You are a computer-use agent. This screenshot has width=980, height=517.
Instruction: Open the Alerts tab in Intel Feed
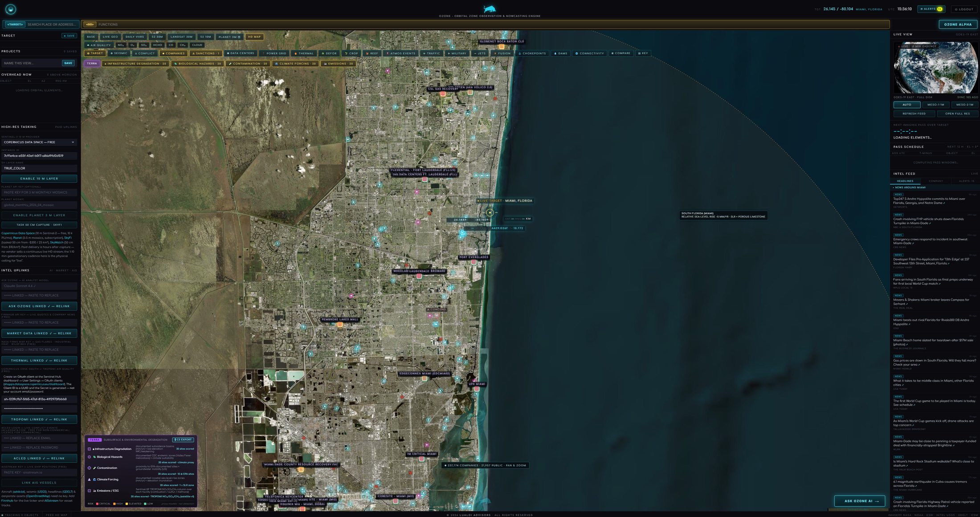966,181
